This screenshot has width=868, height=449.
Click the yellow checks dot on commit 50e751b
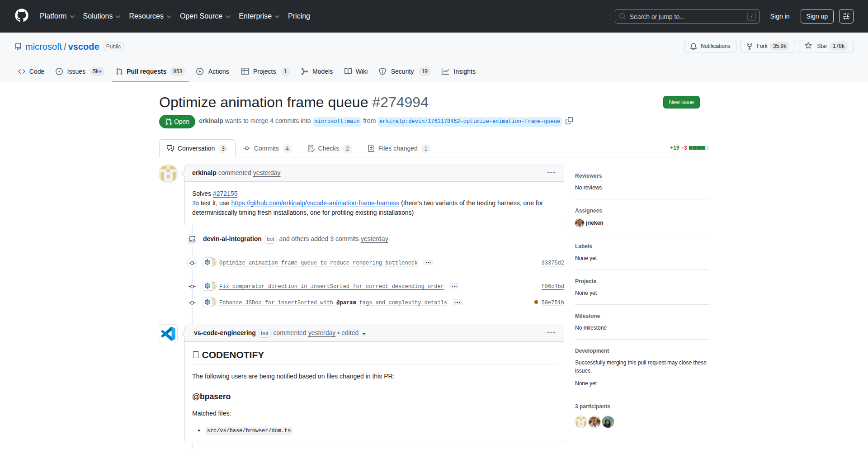(536, 302)
